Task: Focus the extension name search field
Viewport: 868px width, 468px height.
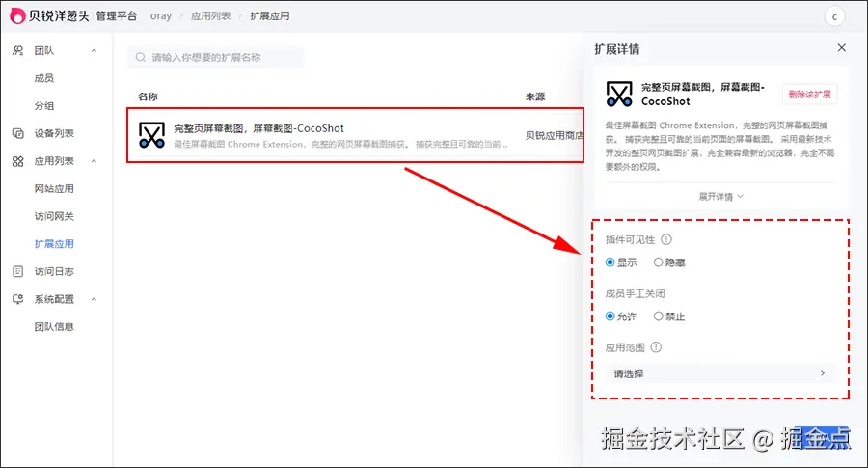Action: (216, 57)
